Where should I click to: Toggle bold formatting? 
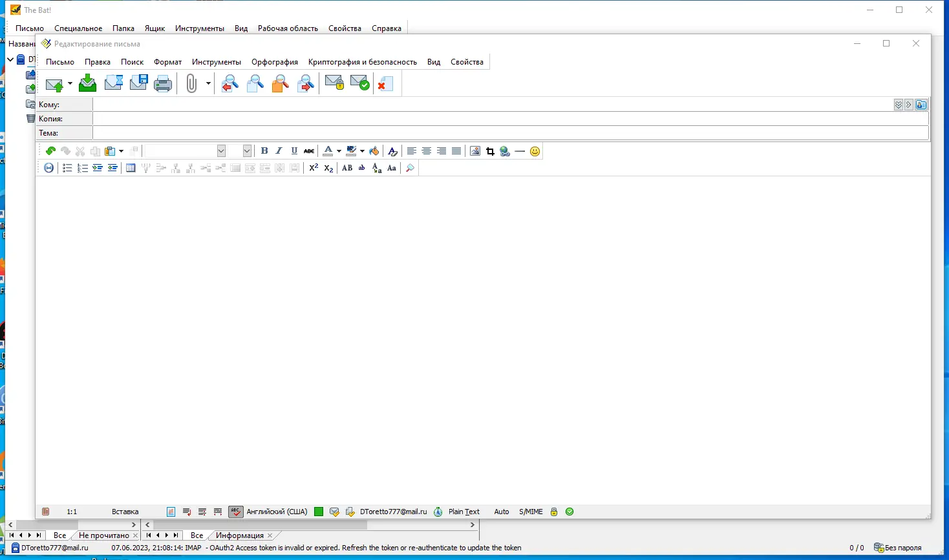tap(264, 151)
